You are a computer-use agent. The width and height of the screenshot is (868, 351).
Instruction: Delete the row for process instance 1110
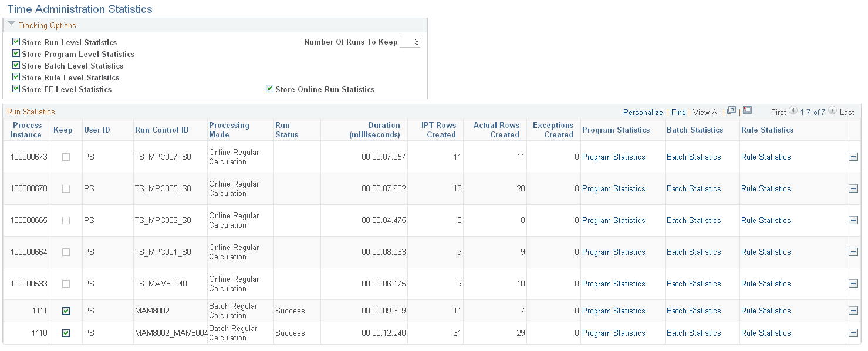point(853,333)
